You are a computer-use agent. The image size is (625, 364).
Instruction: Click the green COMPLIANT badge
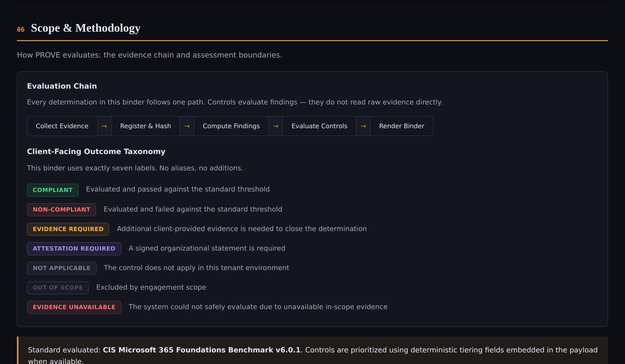pos(53,190)
